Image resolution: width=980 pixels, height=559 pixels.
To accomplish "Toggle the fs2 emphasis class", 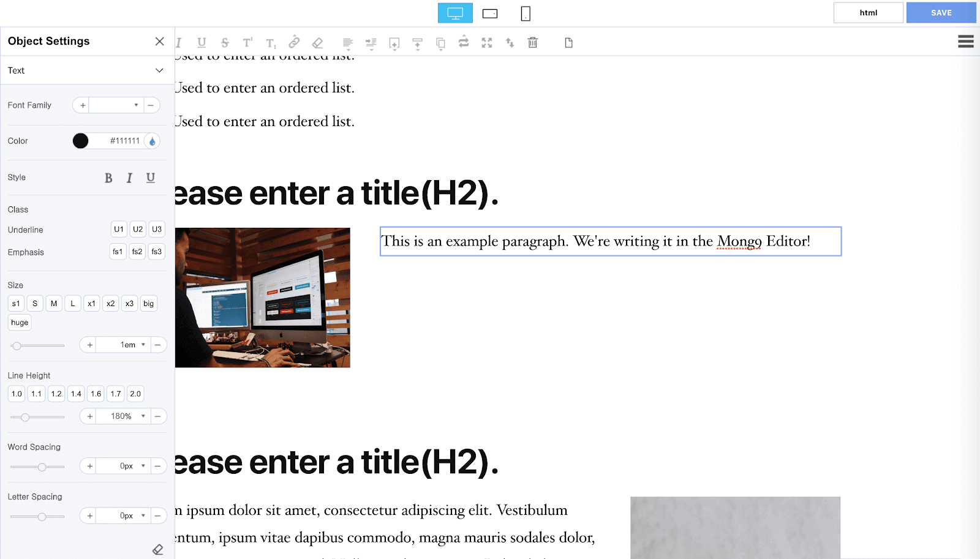I will click(x=137, y=252).
